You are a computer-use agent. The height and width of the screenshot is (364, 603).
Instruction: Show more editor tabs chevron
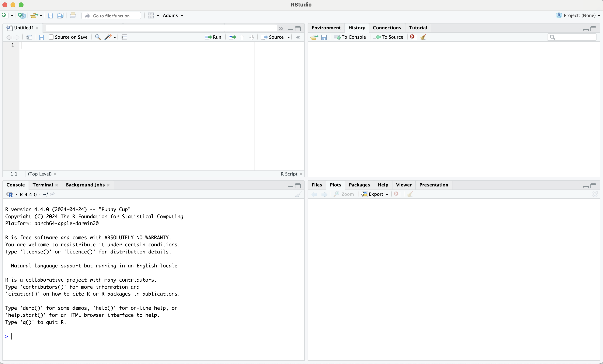tap(281, 29)
